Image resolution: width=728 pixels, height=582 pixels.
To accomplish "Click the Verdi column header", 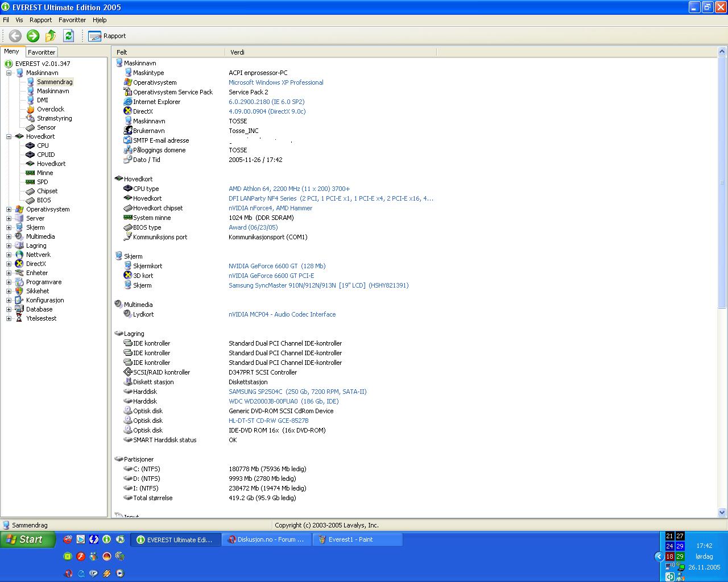I will (x=330, y=52).
